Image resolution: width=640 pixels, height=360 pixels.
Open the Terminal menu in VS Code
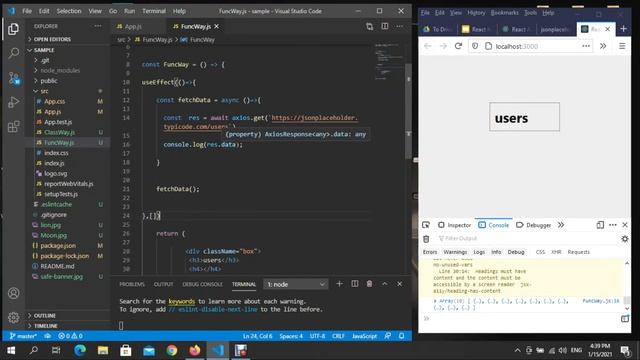pos(154,11)
